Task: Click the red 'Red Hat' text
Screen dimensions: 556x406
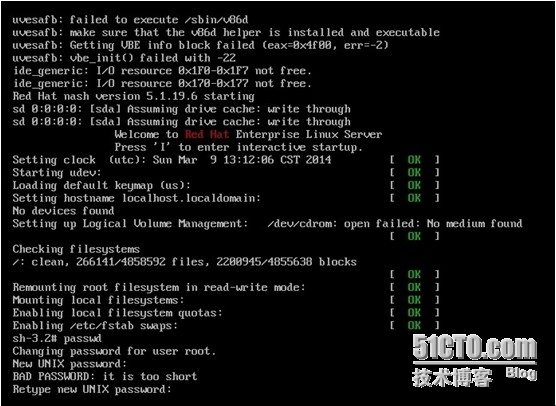Action: click(x=207, y=134)
